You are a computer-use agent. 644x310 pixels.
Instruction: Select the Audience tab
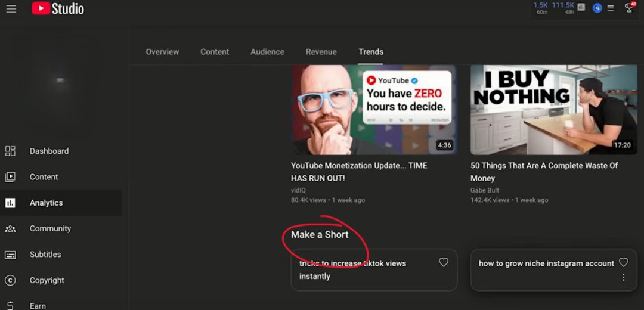pos(267,52)
